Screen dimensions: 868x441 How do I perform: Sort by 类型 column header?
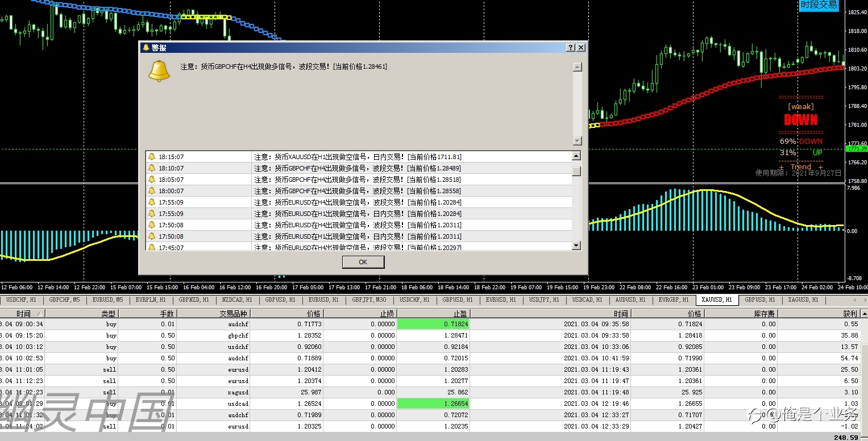click(82, 314)
